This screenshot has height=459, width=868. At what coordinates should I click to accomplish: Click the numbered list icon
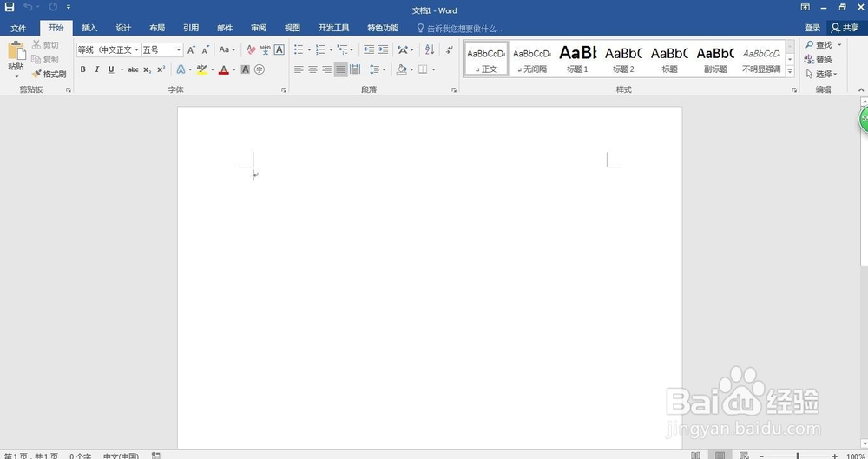pyautogui.click(x=320, y=49)
